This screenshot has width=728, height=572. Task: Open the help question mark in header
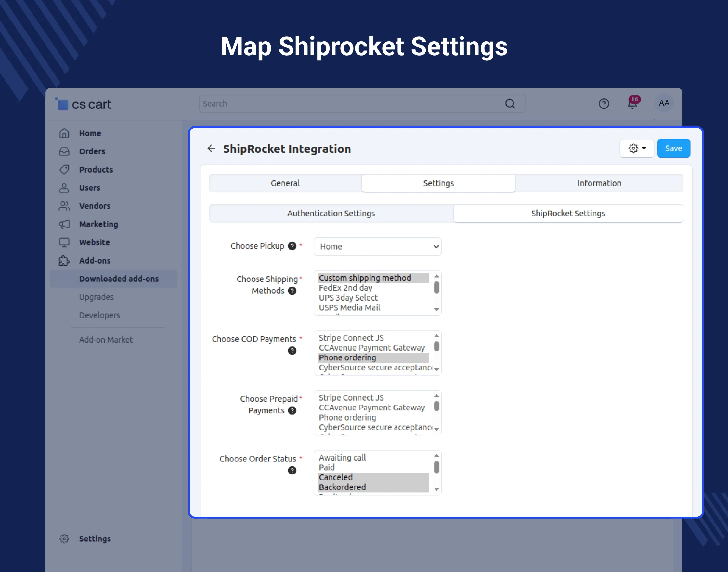tap(604, 104)
